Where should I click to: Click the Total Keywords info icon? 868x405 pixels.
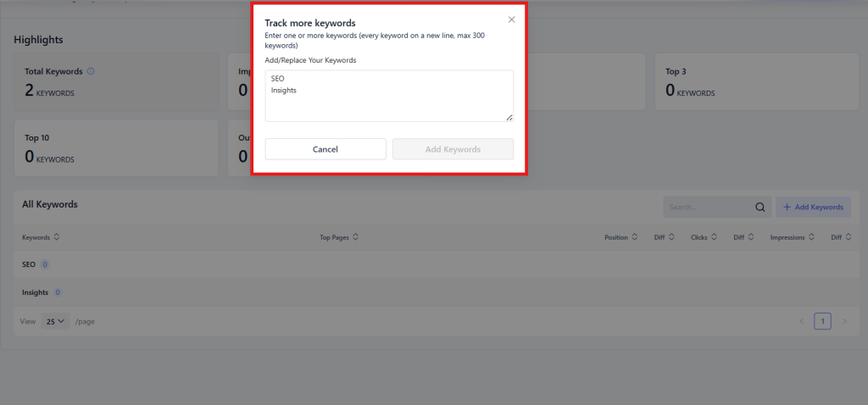[91, 71]
